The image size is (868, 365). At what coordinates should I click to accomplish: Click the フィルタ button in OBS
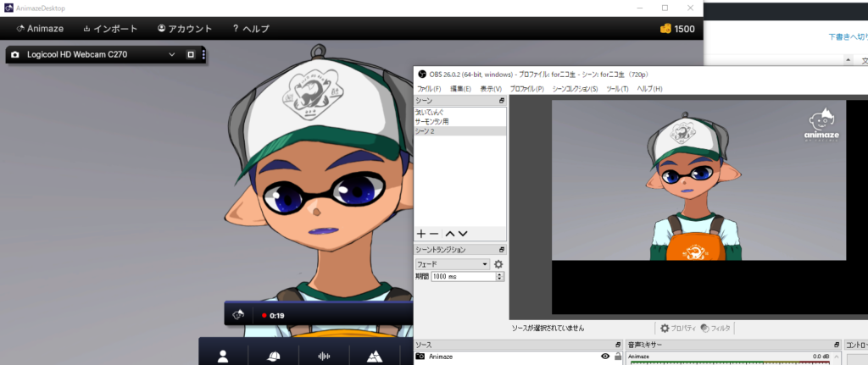(x=715, y=328)
